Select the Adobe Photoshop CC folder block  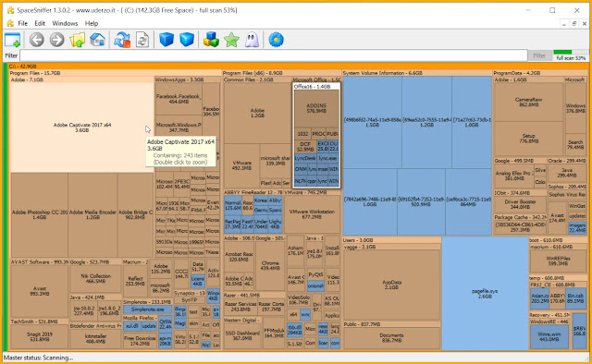39,214
